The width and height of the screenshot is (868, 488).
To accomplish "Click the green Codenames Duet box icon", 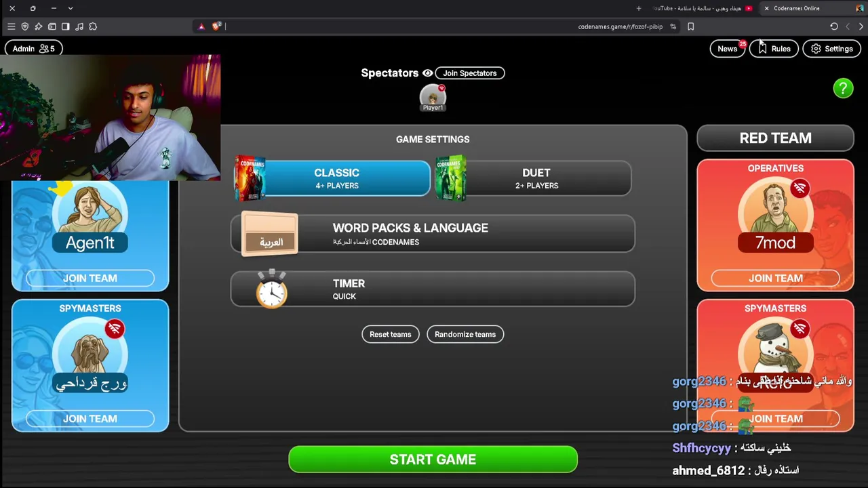I will (451, 178).
